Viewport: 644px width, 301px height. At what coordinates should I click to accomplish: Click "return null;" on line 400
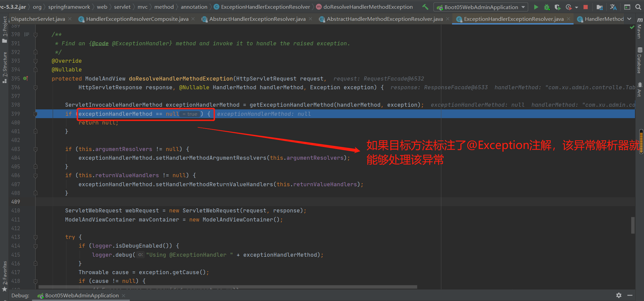[x=98, y=123]
